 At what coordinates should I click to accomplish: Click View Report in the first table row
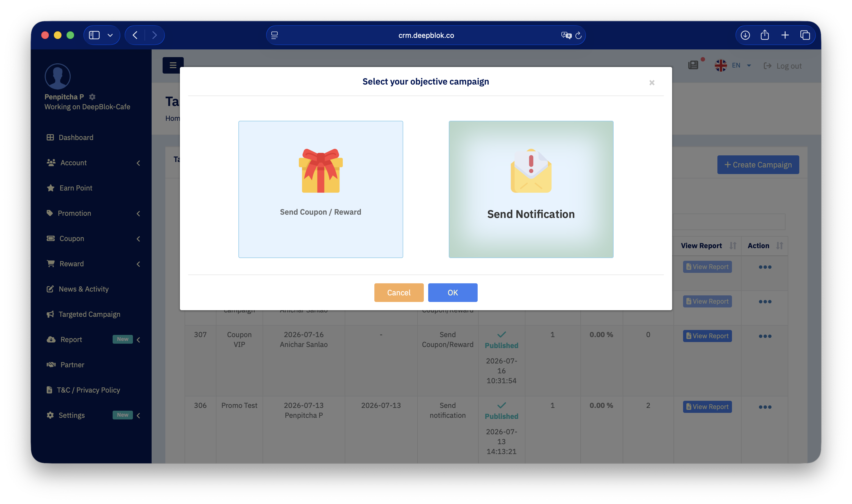point(707,267)
